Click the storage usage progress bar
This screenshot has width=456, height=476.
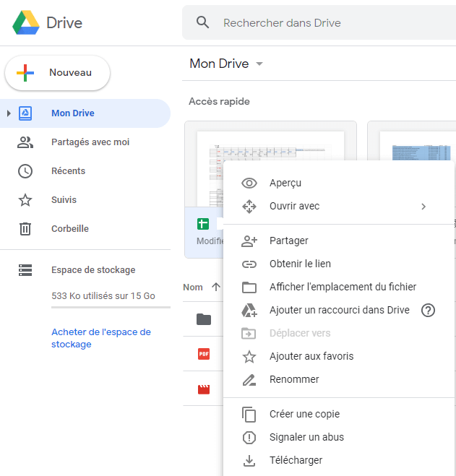(111, 308)
